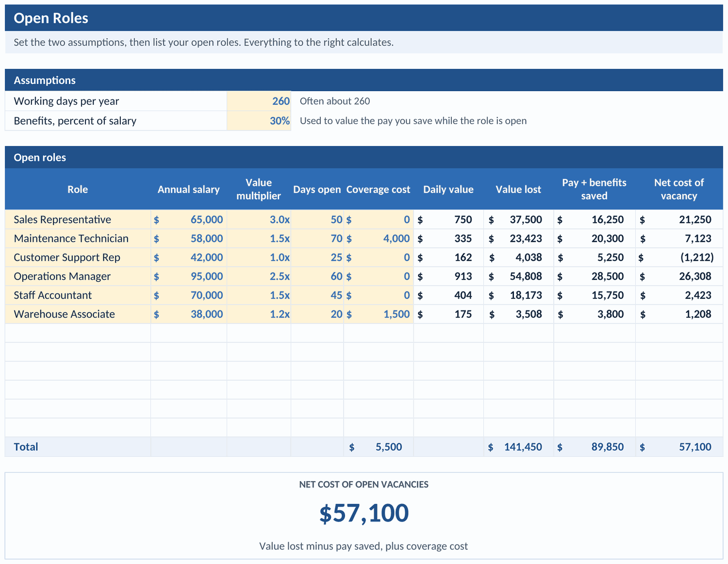Select the 2.5x value multiplier cell
Viewport: 728px width, 564px height.
pos(259,276)
